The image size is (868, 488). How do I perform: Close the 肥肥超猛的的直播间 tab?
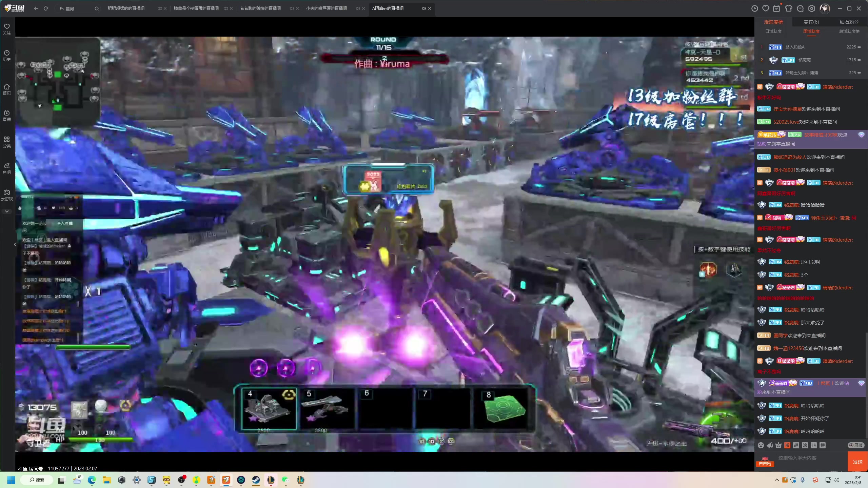(165, 8)
